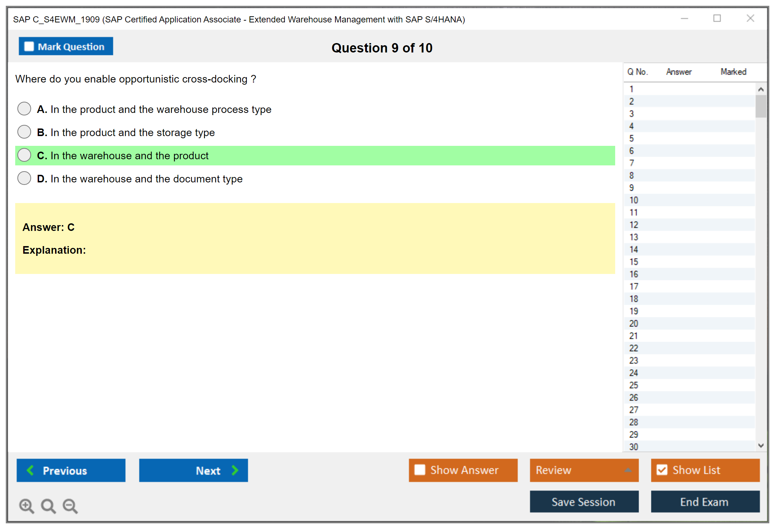
Task: Click the question list scrollbar thumb
Action: [x=761, y=106]
